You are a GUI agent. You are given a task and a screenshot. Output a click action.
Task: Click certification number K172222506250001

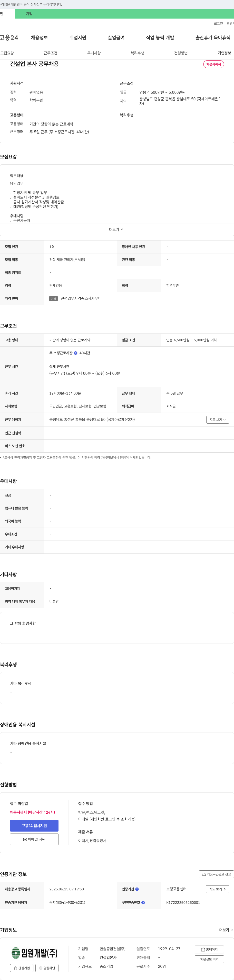[183, 902]
